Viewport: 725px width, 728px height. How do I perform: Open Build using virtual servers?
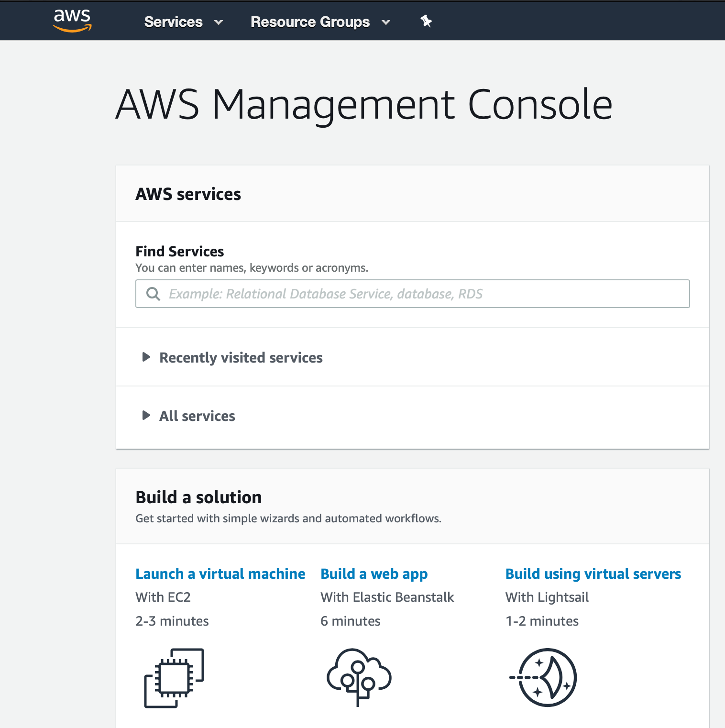pos(593,574)
